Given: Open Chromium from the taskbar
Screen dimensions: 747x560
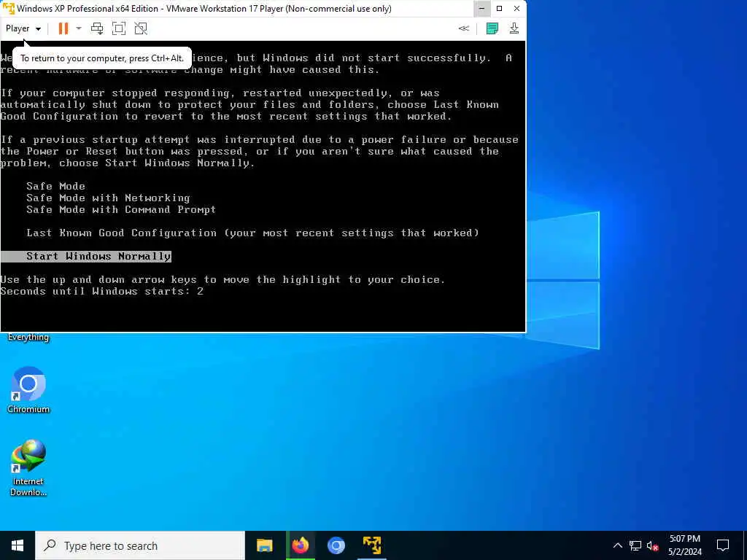Looking at the screenshot, I should point(336,545).
